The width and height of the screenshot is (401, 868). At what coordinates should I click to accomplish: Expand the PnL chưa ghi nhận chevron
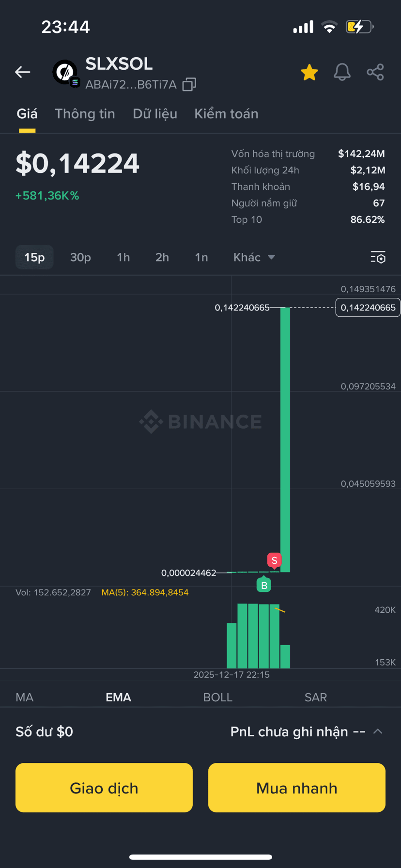[378, 731]
